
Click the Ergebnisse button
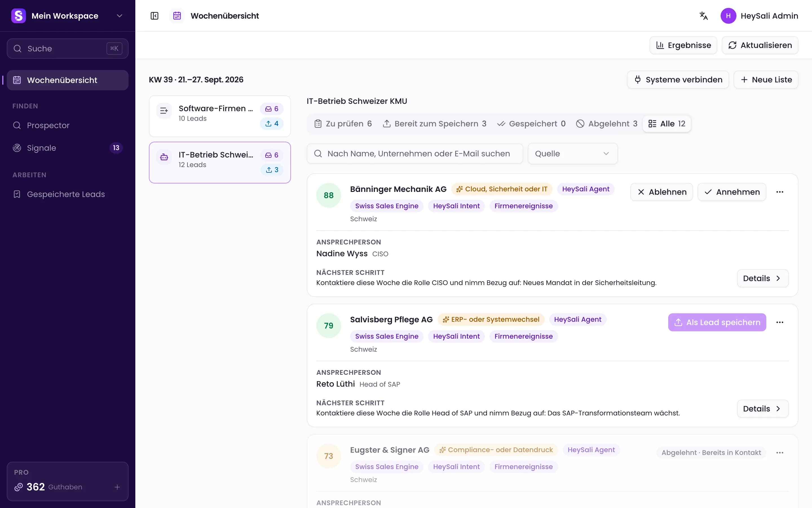(x=683, y=45)
